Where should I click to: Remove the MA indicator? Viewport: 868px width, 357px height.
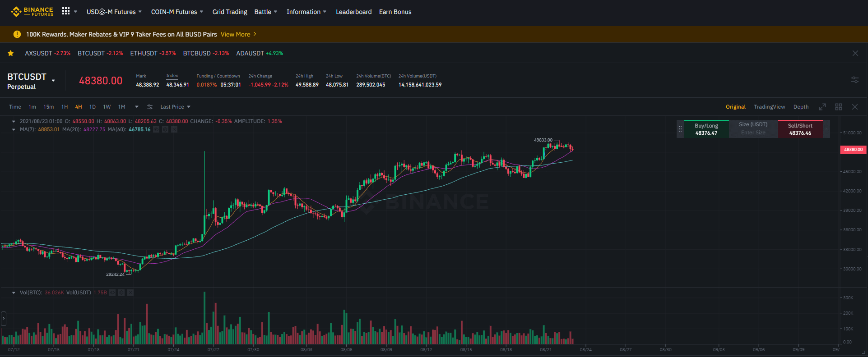tap(174, 129)
